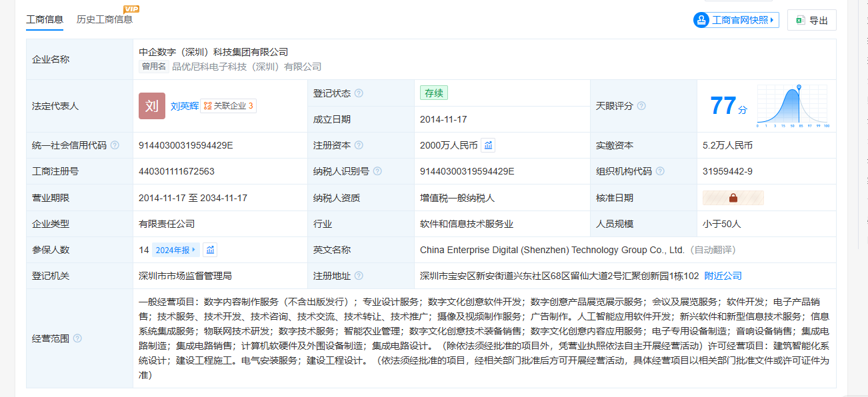This screenshot has height=397, width=868.
Task: Open the 刘英辉 legal representative link
Action: (x=184, y=106)
